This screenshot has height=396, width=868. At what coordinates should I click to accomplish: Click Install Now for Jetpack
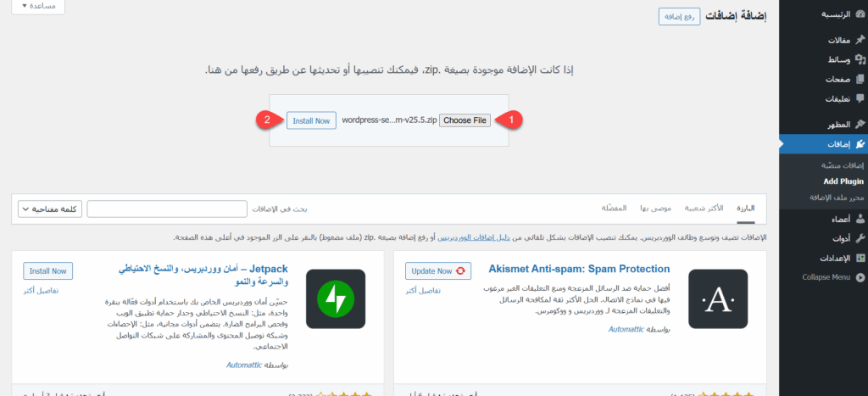click(48, 271)
